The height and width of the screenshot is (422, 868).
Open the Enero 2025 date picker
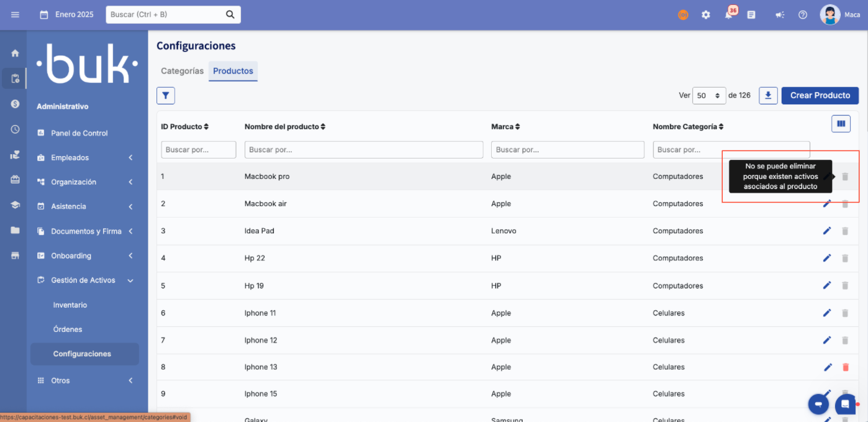coord(67,15)
